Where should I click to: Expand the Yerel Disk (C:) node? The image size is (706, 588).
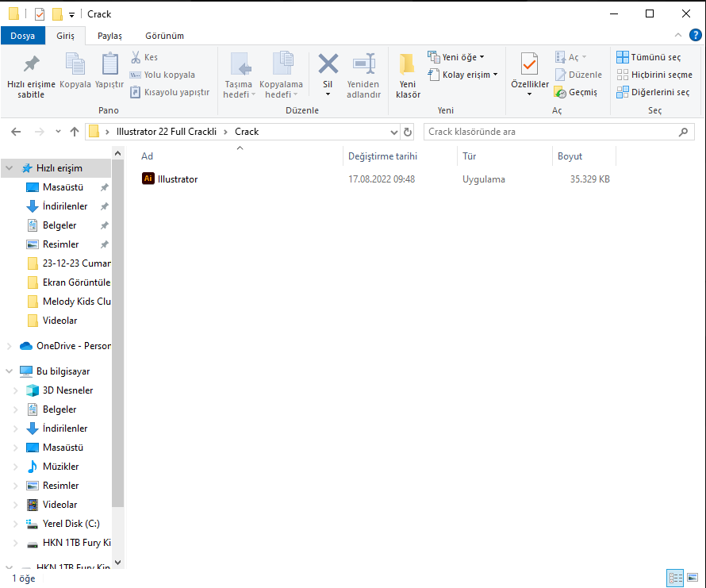pos(15,524)
